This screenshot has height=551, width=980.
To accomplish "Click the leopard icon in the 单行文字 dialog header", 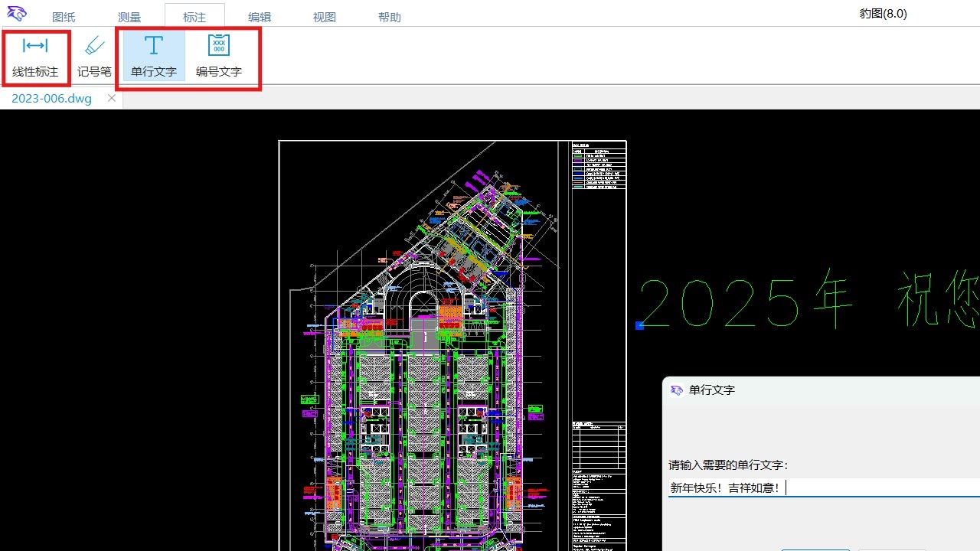I will (676, 390).
